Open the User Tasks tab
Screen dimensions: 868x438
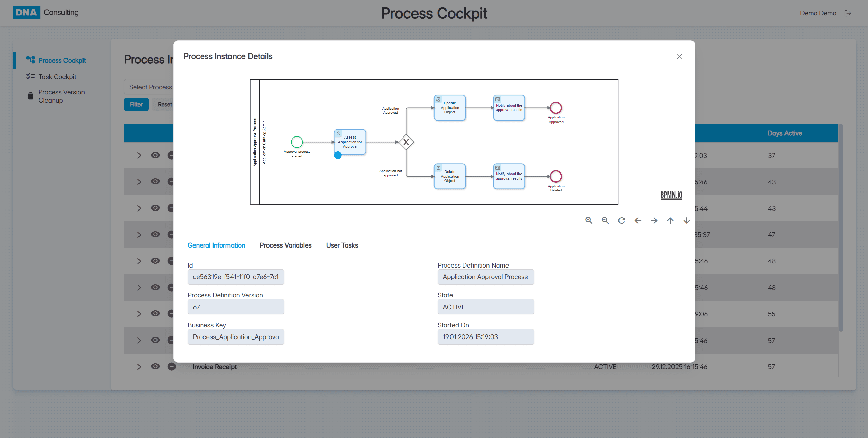click(342, 245)
